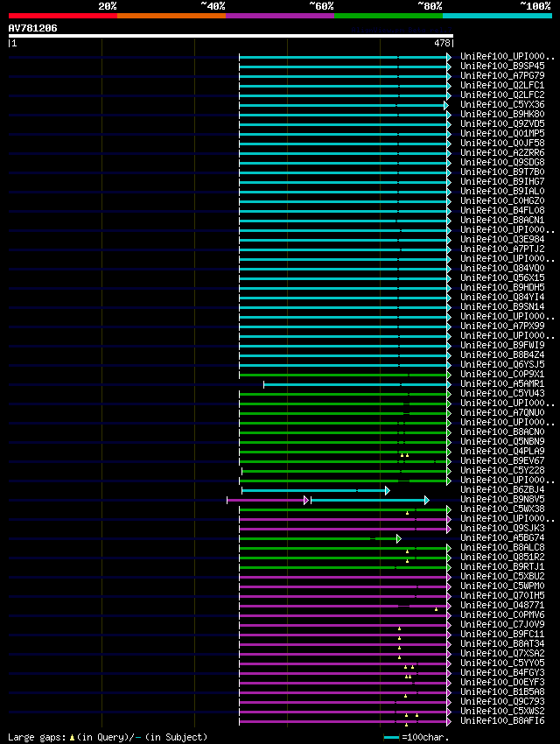Select the UniRef100_O48771 label
The image size is (560, 744).
[502, 605]
